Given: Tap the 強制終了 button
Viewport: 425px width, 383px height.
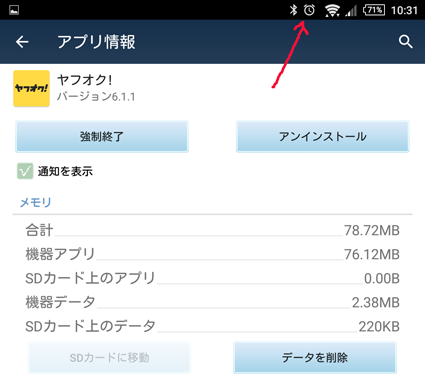Looking at the screenshot, I should [102, 137].
